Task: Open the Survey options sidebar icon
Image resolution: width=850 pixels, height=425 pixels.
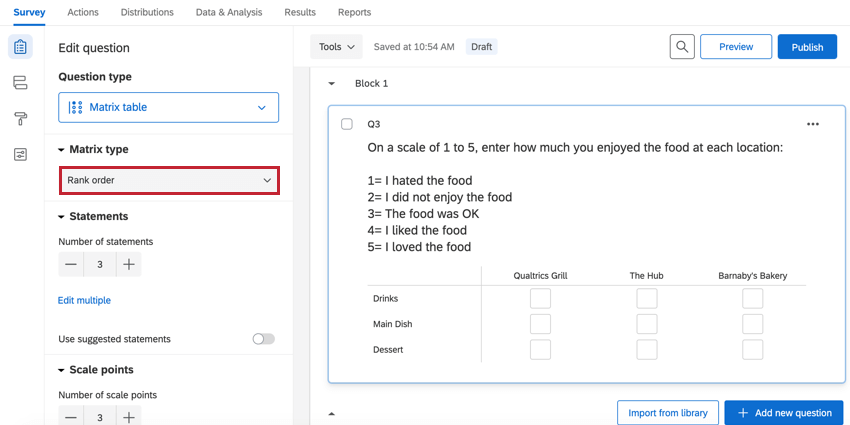Action: 20,155
